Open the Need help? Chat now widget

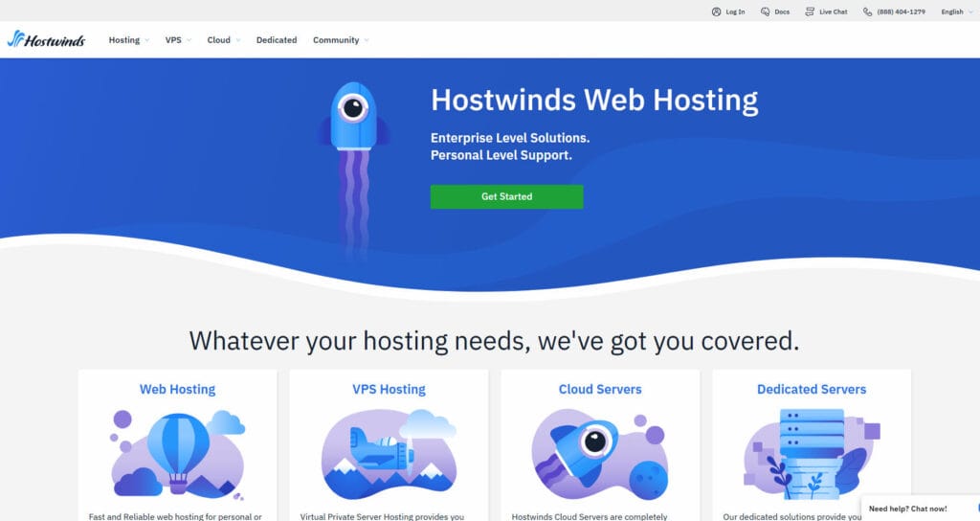point(907,509)
